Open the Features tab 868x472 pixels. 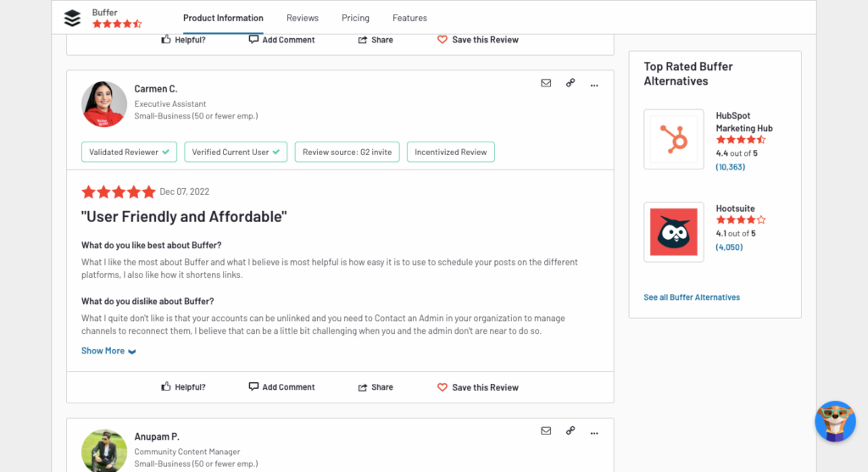click(409, 18)
